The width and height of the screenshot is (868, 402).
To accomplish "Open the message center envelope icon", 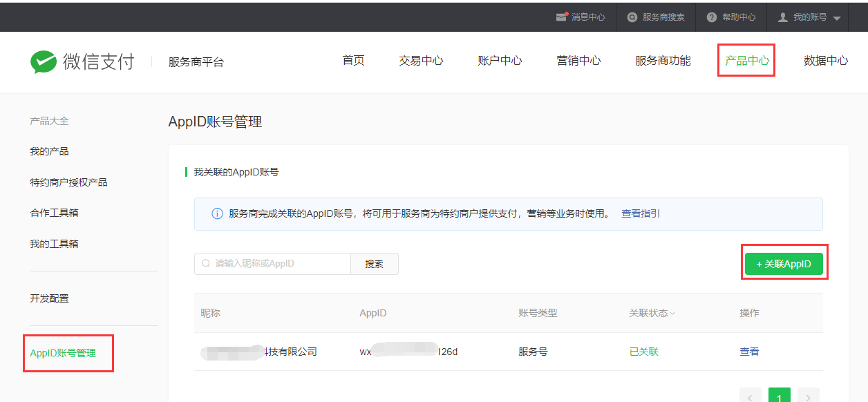I will [x=562, y=17].
